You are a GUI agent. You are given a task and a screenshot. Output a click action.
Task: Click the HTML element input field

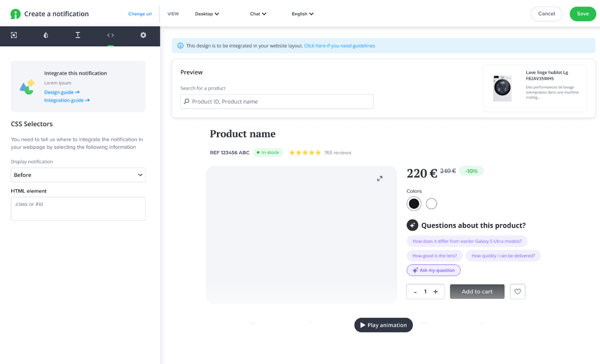[78, 209]
